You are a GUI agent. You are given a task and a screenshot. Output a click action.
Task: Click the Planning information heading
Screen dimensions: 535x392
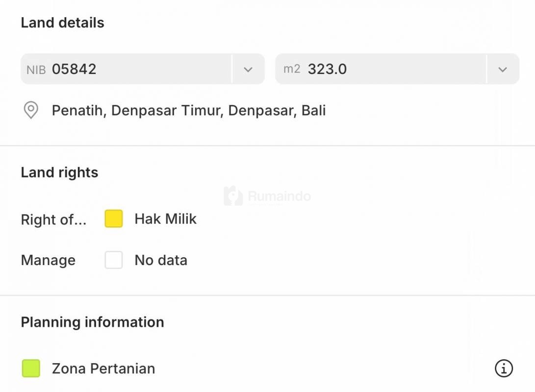[92, 322]
